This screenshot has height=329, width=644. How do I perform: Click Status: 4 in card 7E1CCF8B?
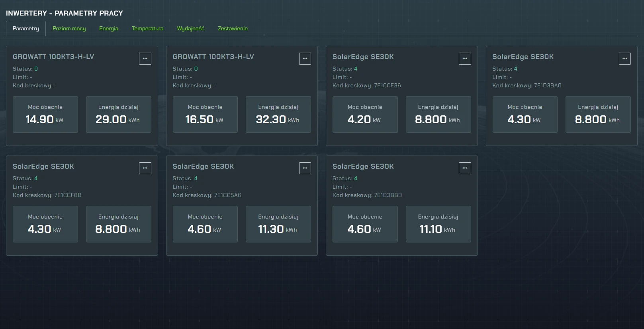point(25,178)
